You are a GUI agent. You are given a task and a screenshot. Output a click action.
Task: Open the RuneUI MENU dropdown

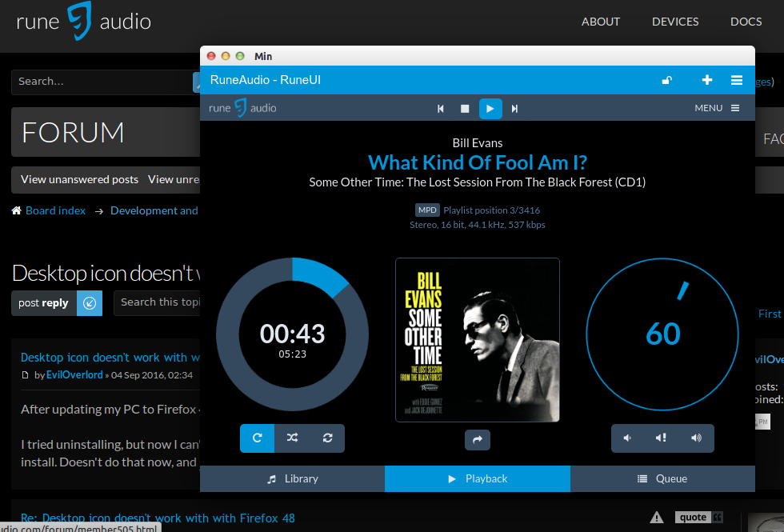(717, 108)
